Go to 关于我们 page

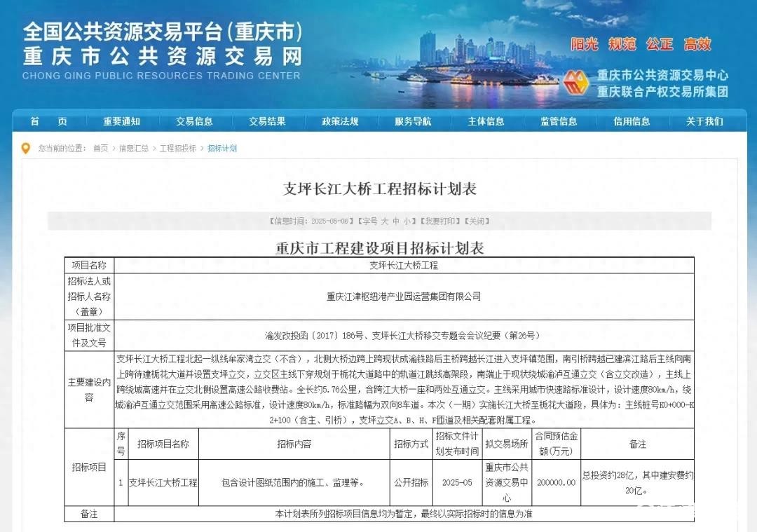coord(705,121)
